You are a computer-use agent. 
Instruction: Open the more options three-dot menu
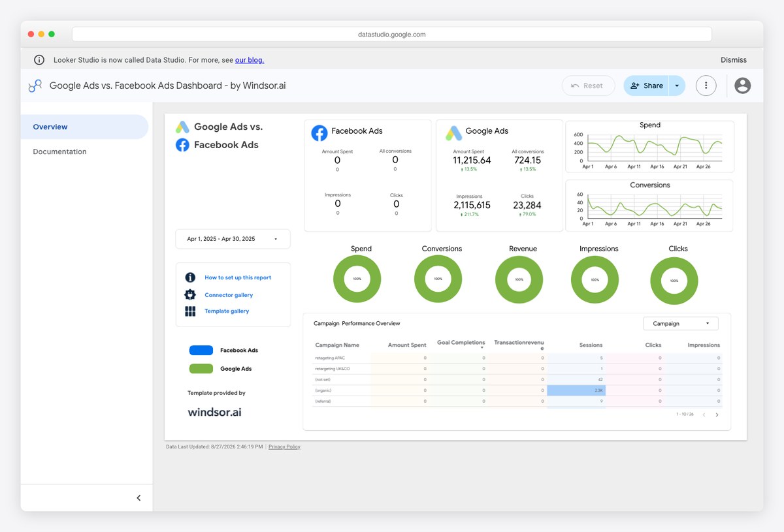click(706, 86)
